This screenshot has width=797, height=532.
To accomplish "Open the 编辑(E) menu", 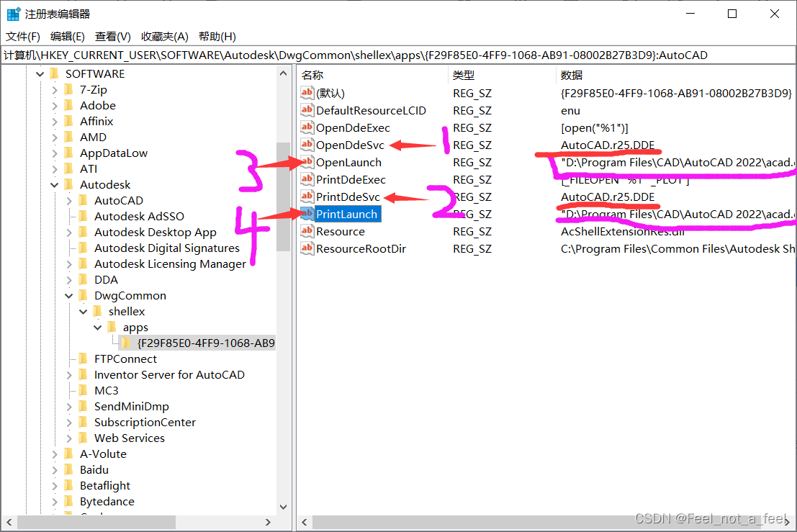I will click(x=68, y=37).
